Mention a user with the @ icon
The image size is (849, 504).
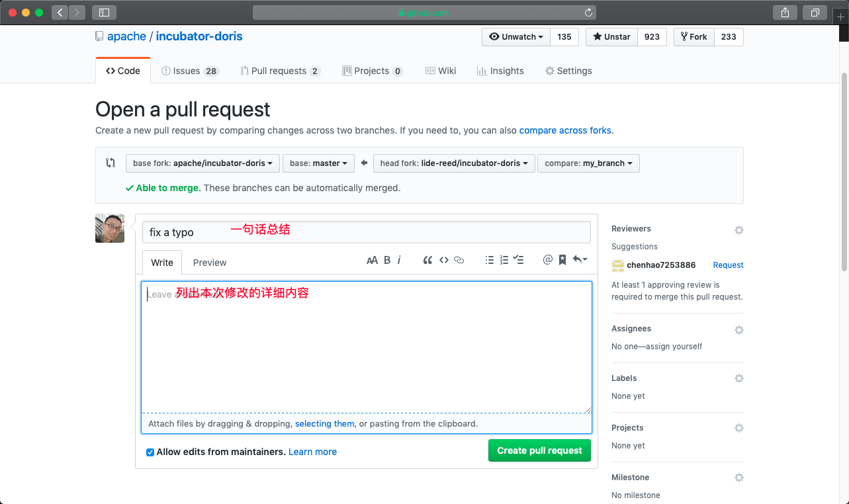click(x=547, y=261)
